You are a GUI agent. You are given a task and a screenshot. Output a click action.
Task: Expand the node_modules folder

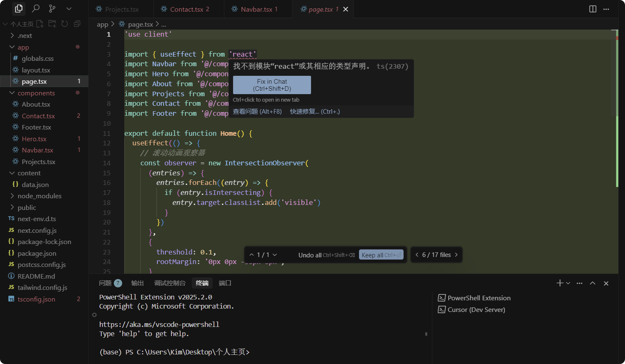(x=39, y=196)
